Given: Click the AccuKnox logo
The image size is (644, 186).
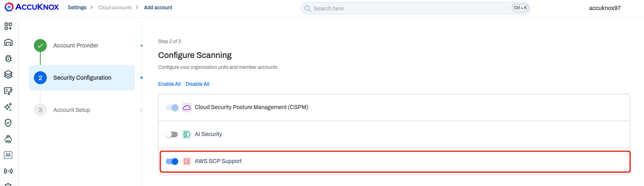Looking at the screenshot, I should pyautogui.click(x=31, y=7).
